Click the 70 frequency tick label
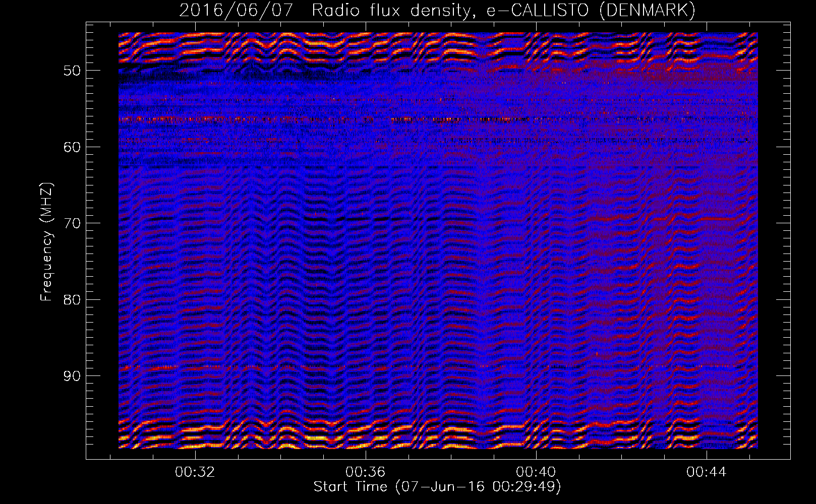 (x=72, y=223)
